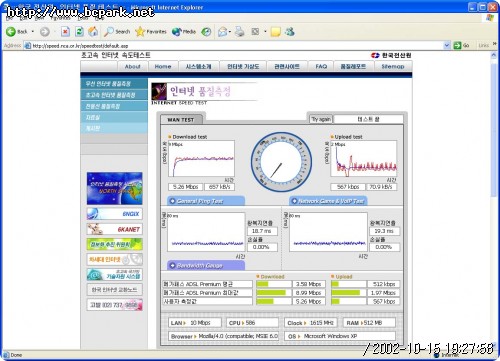Open the Home menu tab
The image size is (500, 361).
(163, 66)
